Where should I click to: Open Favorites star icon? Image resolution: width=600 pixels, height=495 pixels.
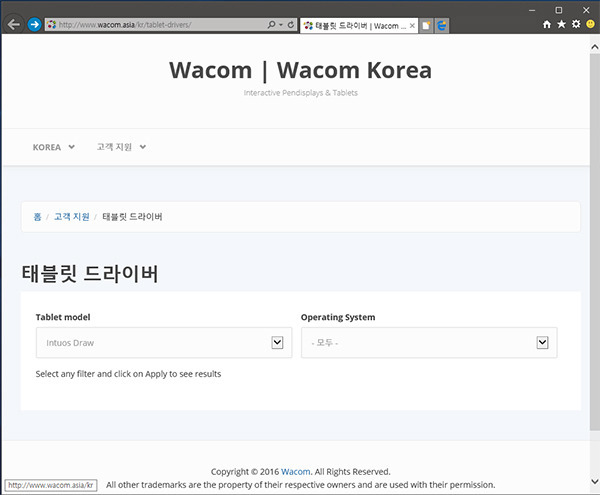[x=561, y=24]
